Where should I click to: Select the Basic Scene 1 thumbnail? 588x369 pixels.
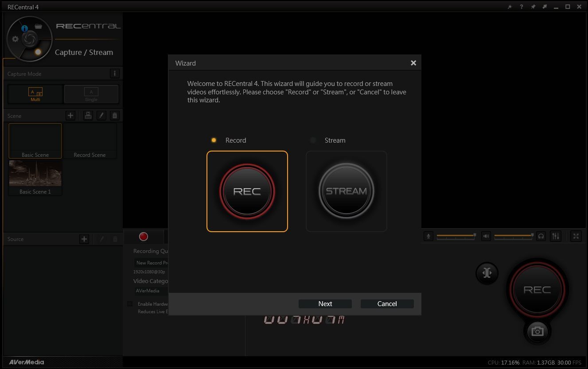pos(35,177)
